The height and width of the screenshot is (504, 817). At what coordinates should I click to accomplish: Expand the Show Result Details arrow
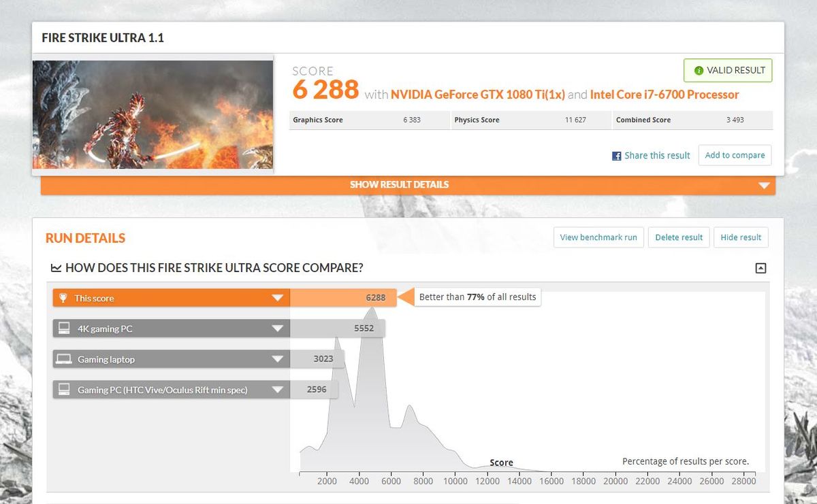764,185
